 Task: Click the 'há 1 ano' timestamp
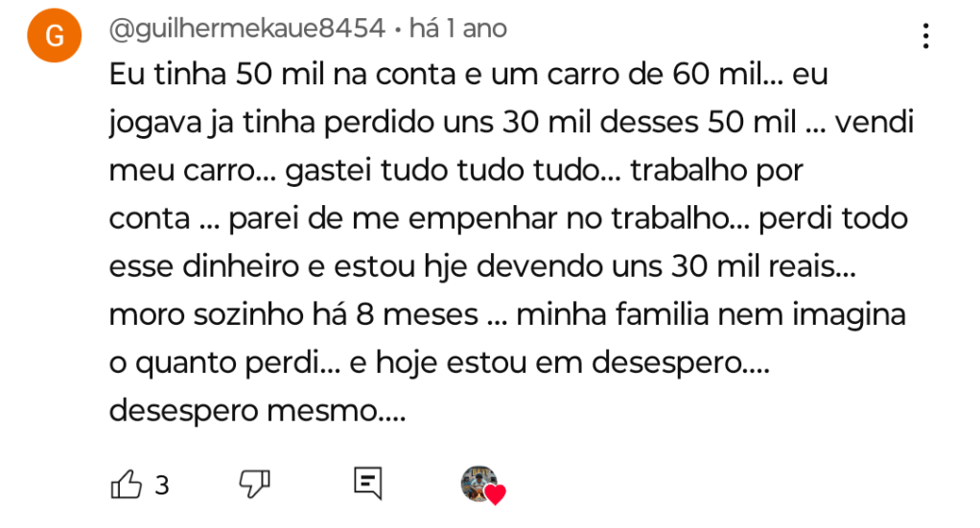tap(457, 30)
